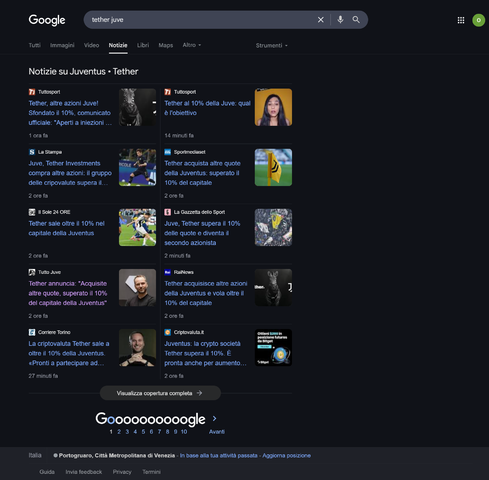Click the Tutto Juve source icon
489x480 pixels.
[32, 272]
